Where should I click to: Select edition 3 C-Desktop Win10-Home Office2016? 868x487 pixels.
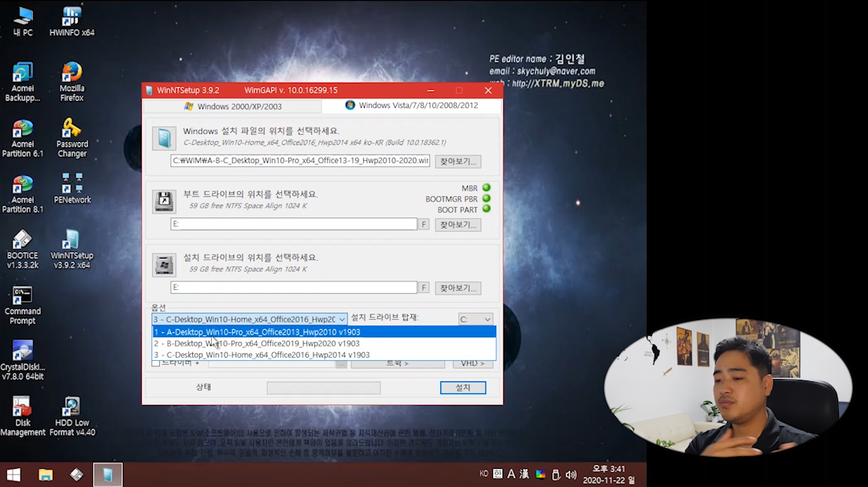coord(325,355)
